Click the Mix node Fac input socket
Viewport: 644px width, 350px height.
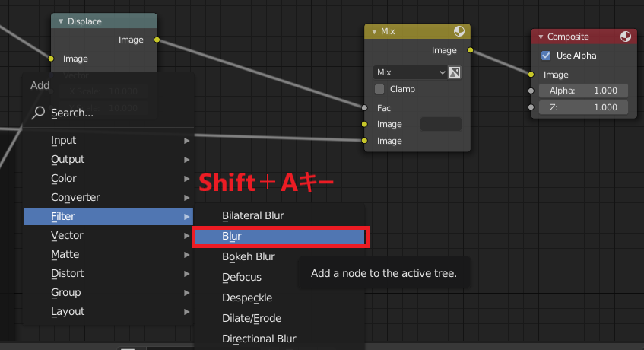[364, 108]
